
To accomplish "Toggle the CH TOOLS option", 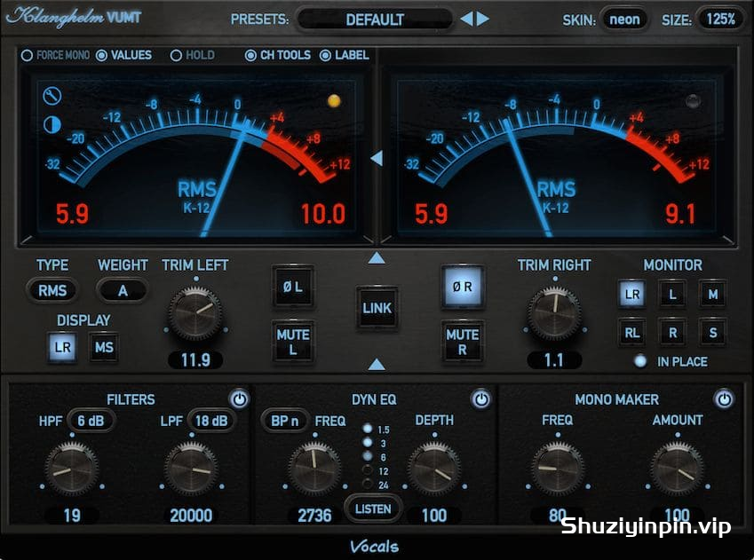I will coord(278,55).
